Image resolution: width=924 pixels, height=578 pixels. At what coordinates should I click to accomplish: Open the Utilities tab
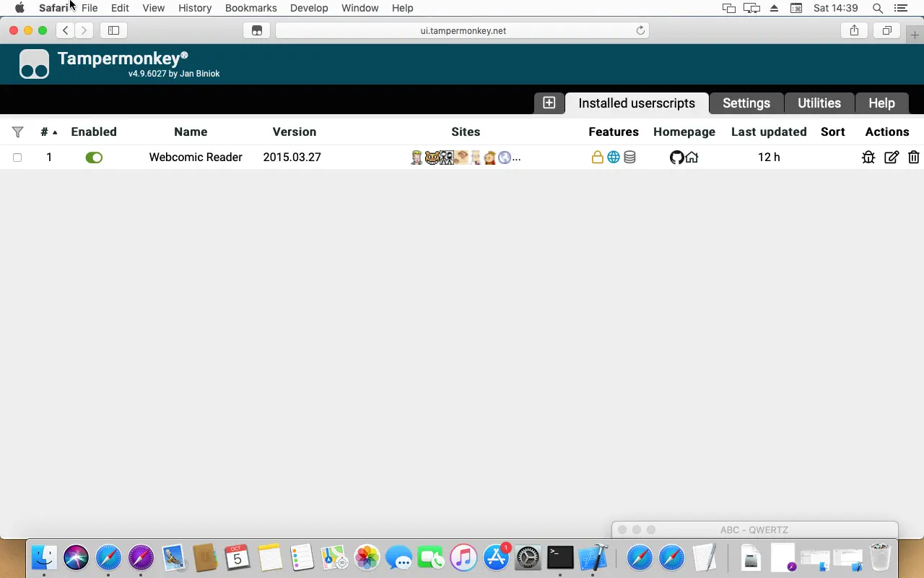coord(819,103)
